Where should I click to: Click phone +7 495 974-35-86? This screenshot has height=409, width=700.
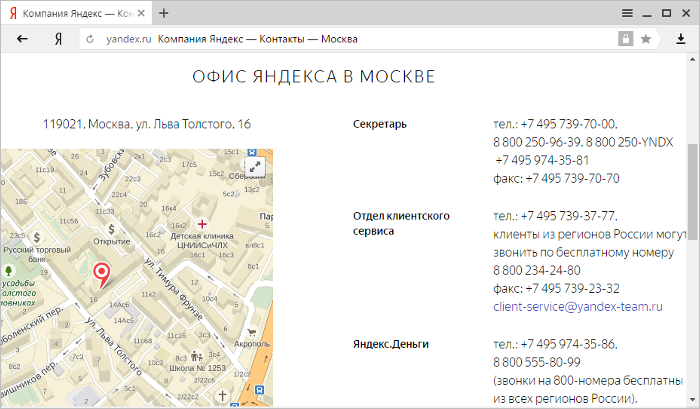[569, 344]
